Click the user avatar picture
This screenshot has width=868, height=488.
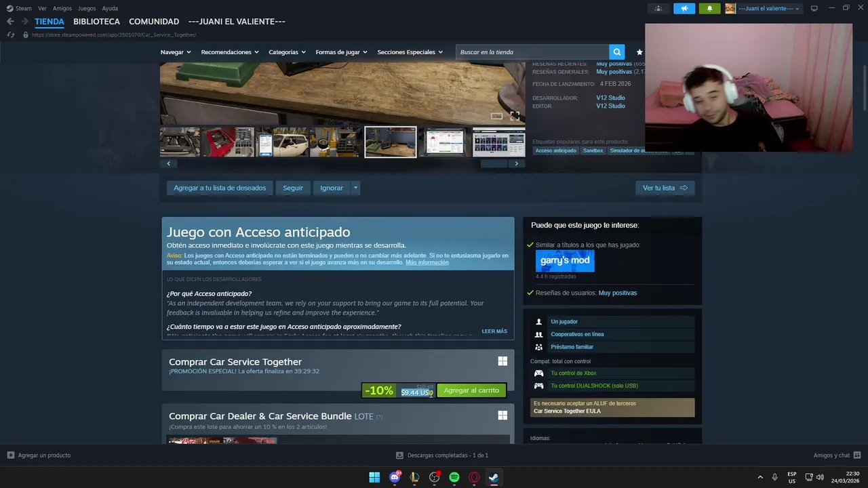(x=730, y=8)
